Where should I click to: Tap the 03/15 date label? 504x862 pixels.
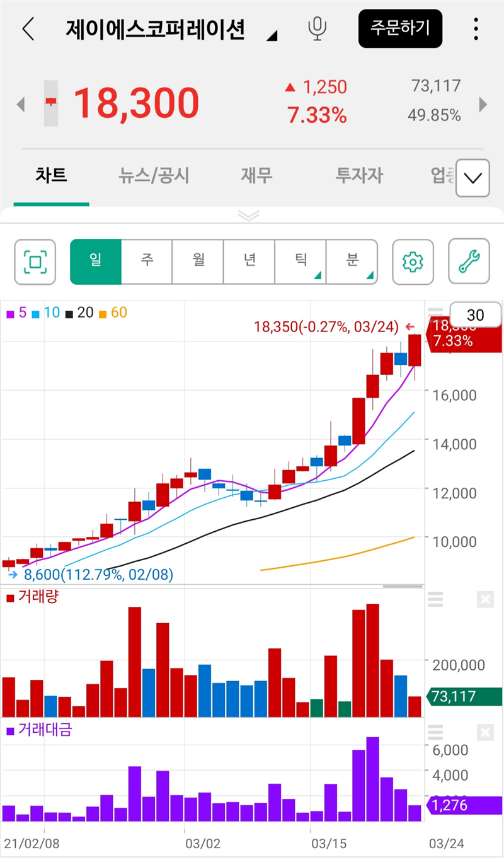329,843
